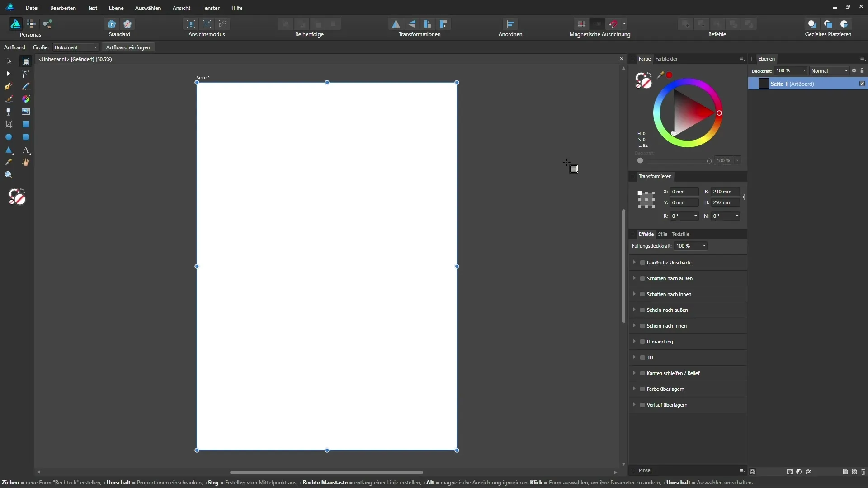Screen dimensions: 868x488
Task: Open the Farbe panel options menu
Action: coord(741,59)
